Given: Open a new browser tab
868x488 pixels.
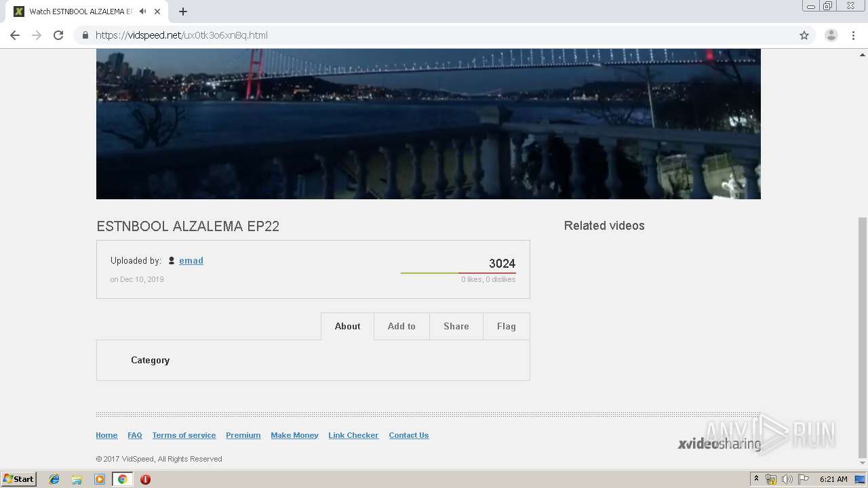Looking at the screenshot, I should click(183, 12).
